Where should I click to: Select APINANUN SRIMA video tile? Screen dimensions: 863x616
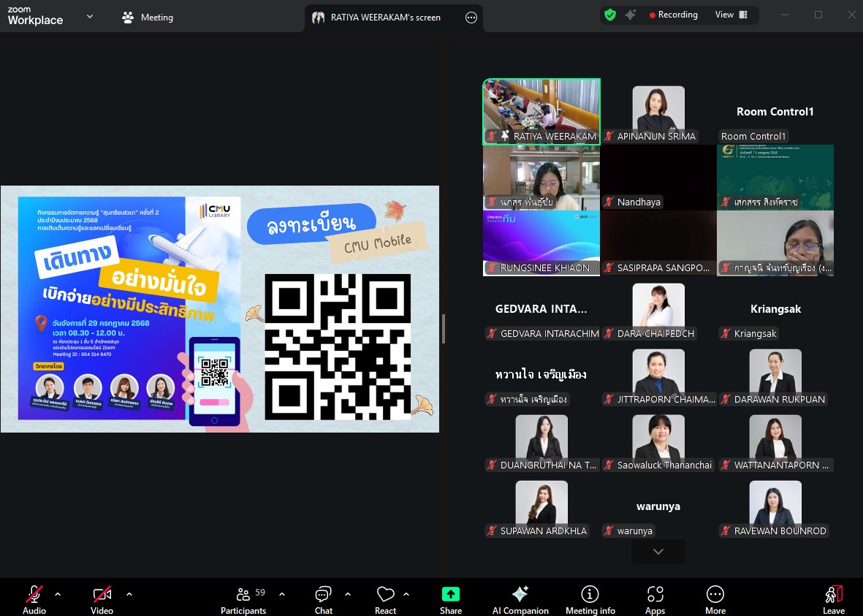point(658,112)
